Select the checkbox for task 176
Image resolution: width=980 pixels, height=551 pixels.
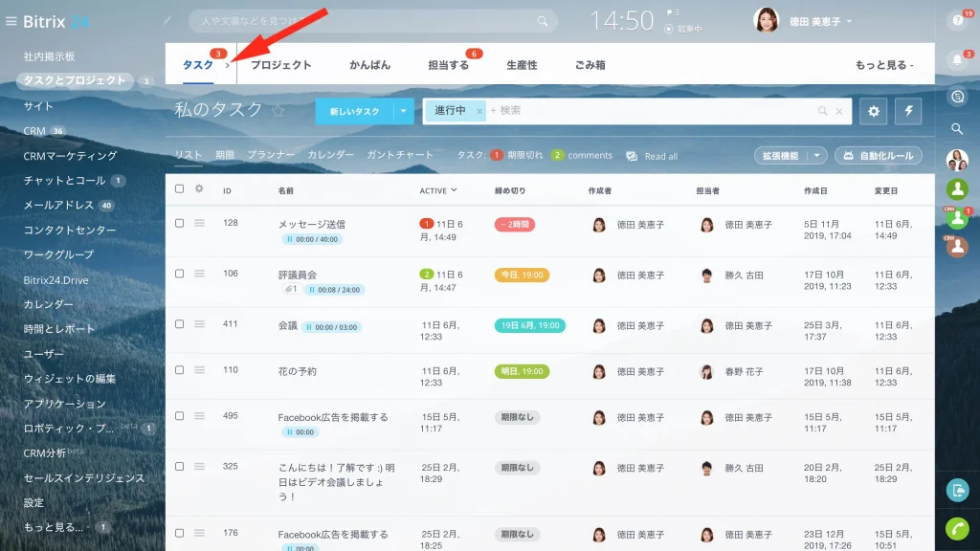pyautogui.click(x=179, y=533)
